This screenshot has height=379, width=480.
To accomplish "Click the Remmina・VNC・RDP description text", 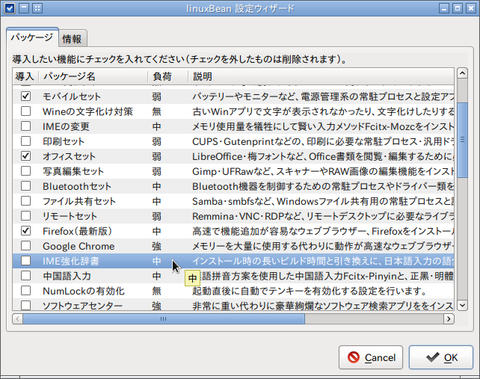I will (x=323, y=216).
